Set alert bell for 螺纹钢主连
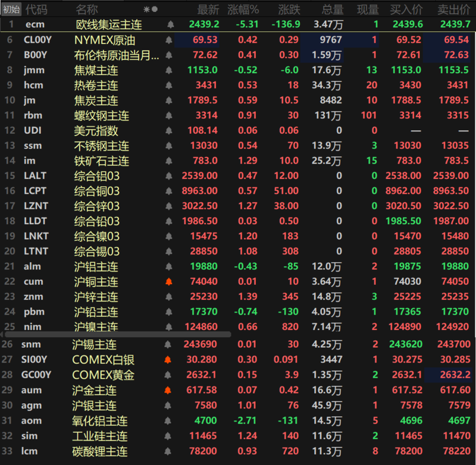The image size is (476, 465). point(168,115)
